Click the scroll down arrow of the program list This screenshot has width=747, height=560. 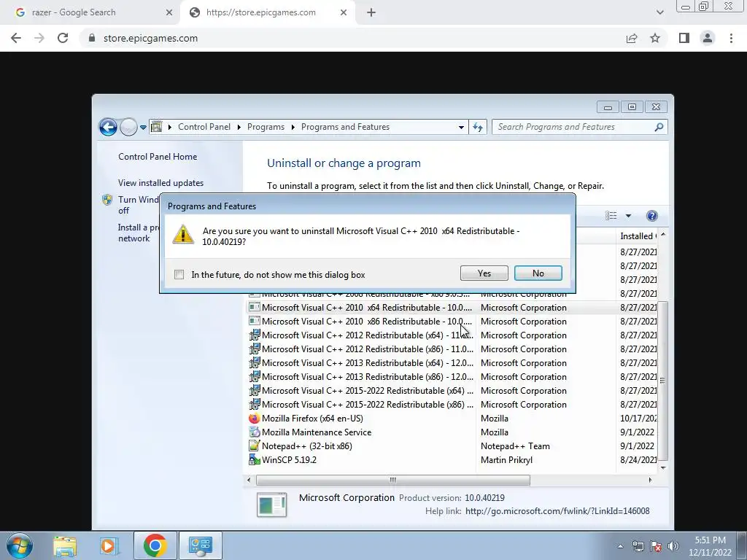pos(662,468)
